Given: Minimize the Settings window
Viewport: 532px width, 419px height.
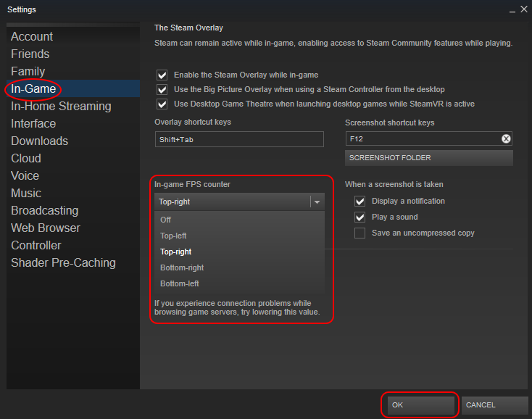Looking at the screenshot, I should (x=512, y=10).
